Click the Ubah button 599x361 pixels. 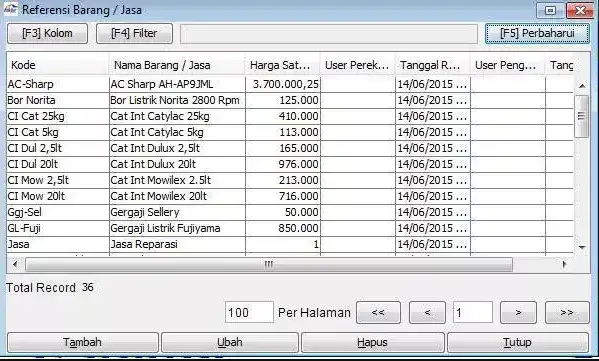click(x=230, y=342)
